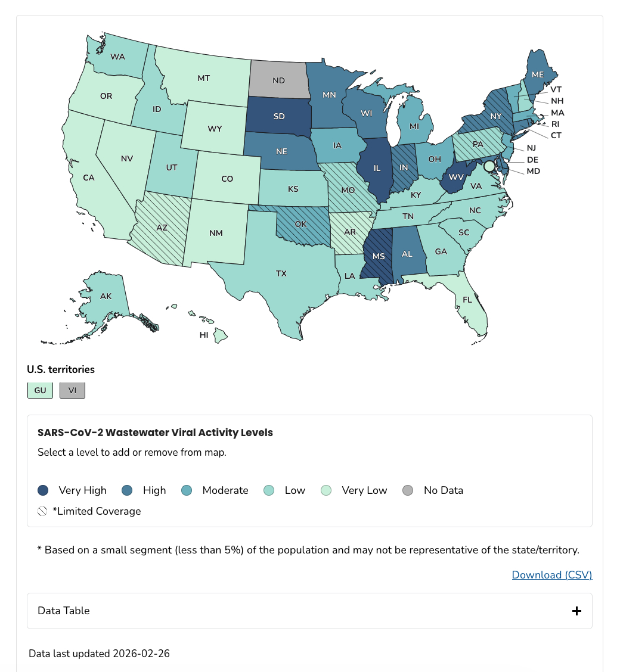Viewport: 620px width, 672px height.
Task: Toggle the Limited Coverage hatched legend
Action: pos(89,511)
